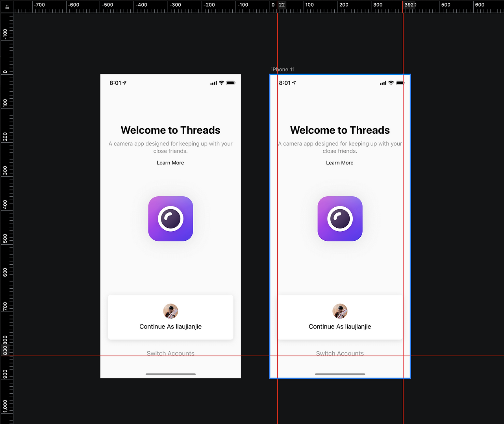This screenshot has width=504, height=424.
Task: Click the profile avatar in the left artboard
Action: [x=170, y=311]
